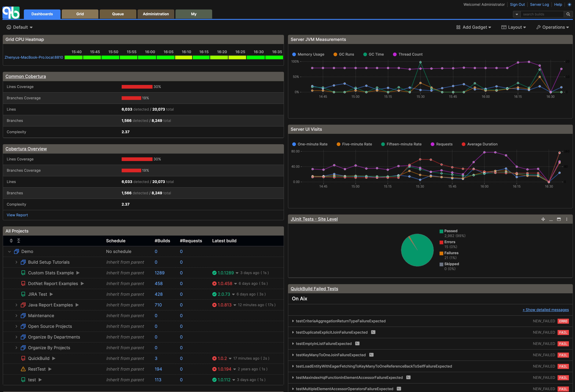The image size is (575, 392).
Task: Click the 16:10 CPU heatmap cell
Action: 184,57
